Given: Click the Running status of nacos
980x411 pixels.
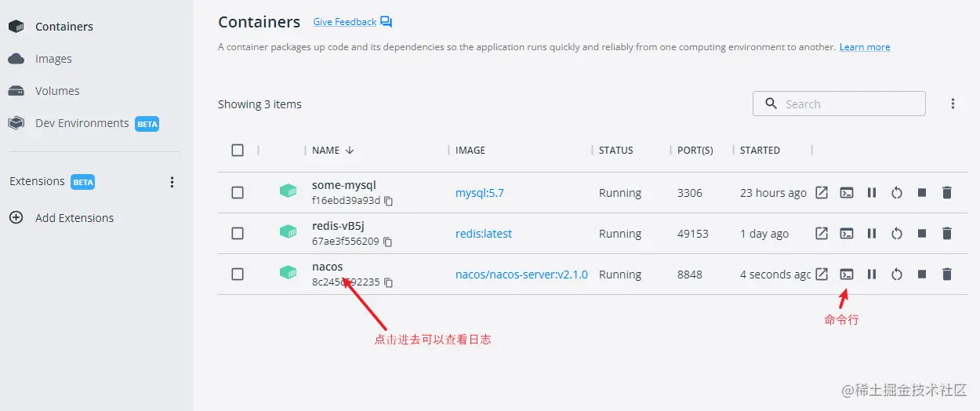Looking at the screenshot, I should pyautogui.click(x=620, y=275).
